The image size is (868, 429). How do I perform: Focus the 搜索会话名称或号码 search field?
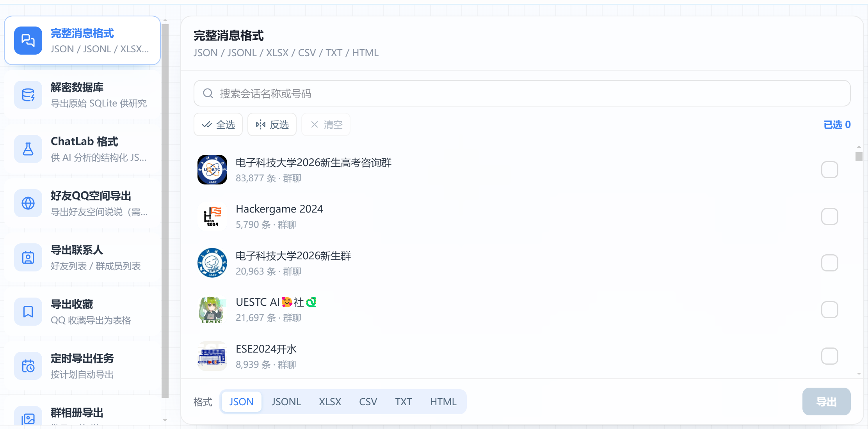tap(522, 93)
